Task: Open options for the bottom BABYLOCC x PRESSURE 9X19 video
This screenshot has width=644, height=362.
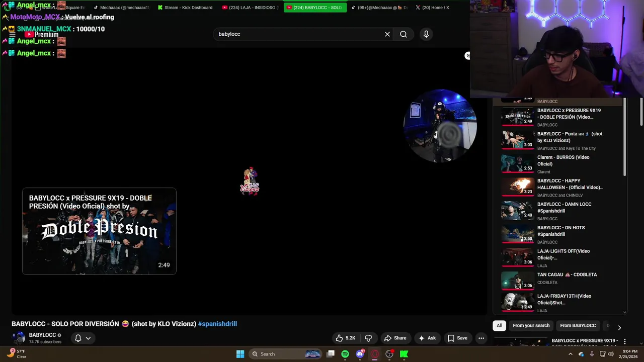Action: coord(624,341)
